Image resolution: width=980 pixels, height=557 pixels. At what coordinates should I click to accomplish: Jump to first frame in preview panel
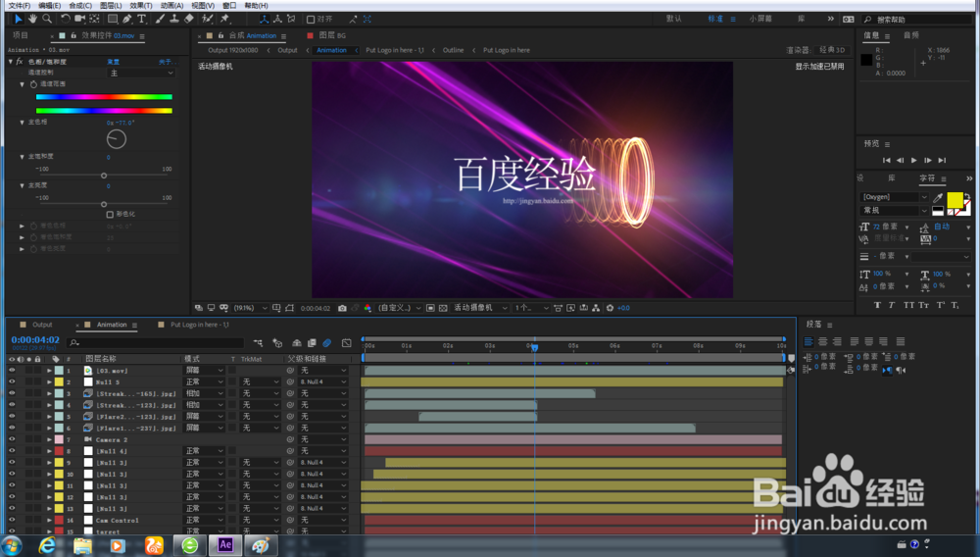click(886, 160)
